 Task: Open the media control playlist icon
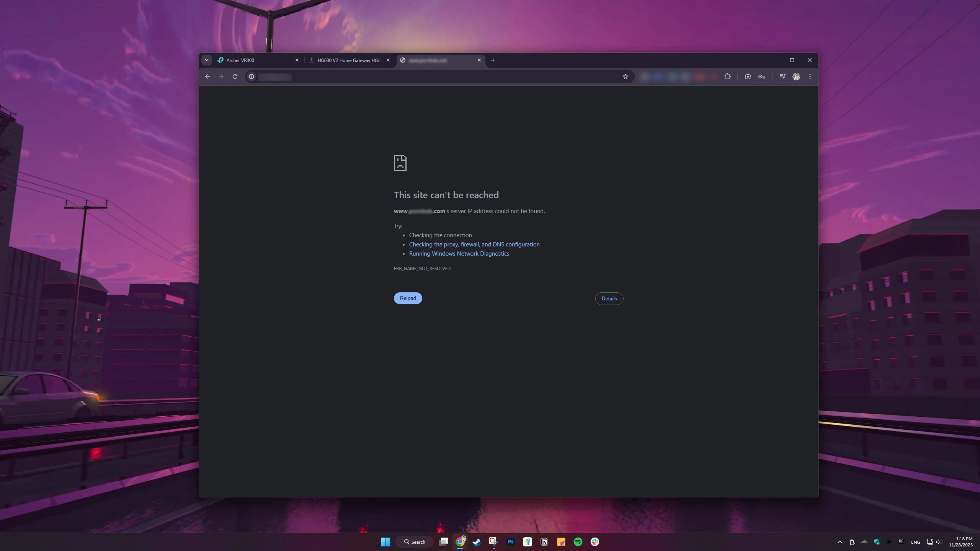pos(782,77)
